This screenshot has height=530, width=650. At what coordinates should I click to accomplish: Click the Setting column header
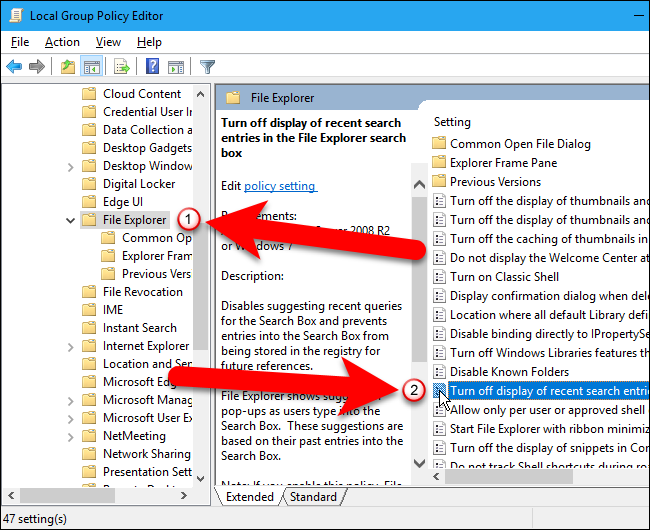tap(452, 122)
